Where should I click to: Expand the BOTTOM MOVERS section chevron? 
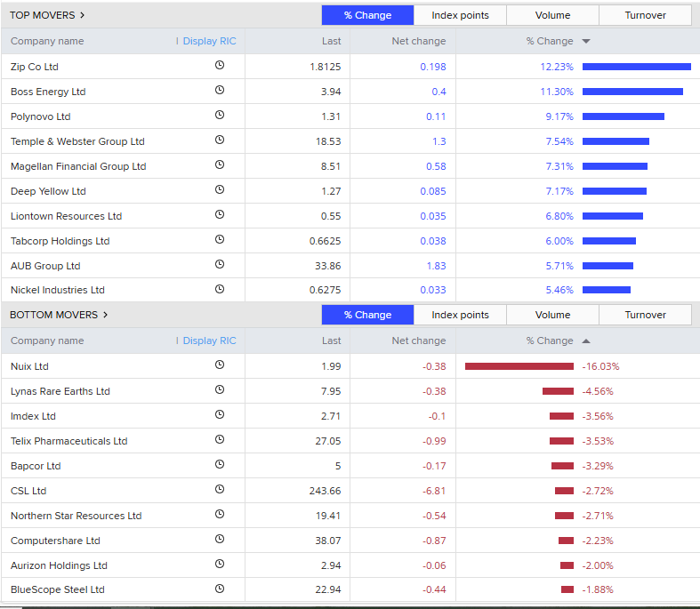pyautogui.click(x=105, y=315)
